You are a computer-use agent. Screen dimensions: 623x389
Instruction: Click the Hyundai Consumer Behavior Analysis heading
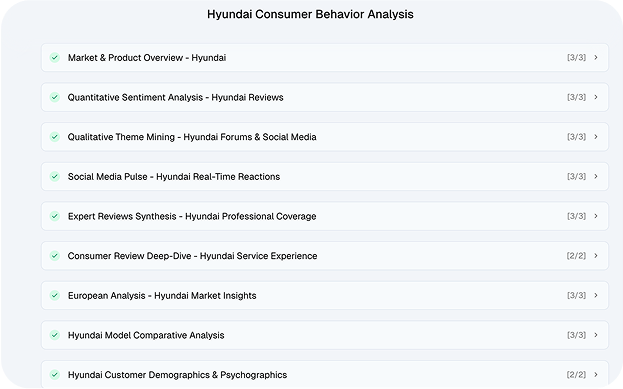pos(310,14)
